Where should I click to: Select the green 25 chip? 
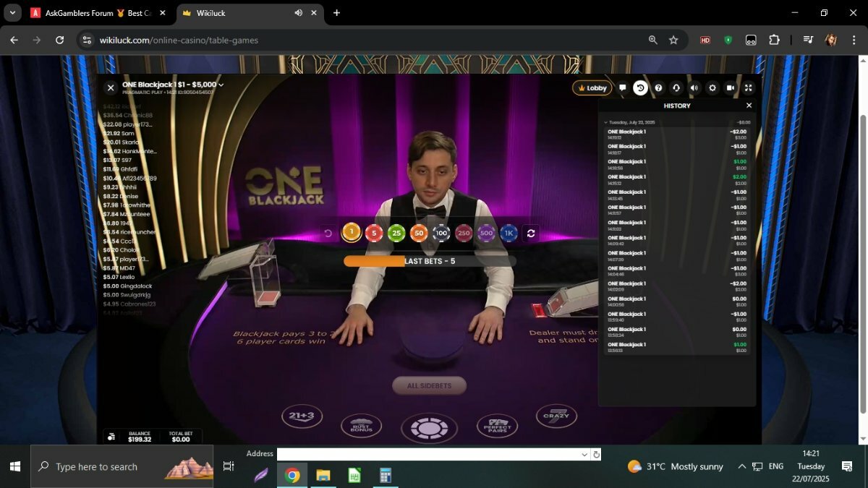tap(396, 233)
